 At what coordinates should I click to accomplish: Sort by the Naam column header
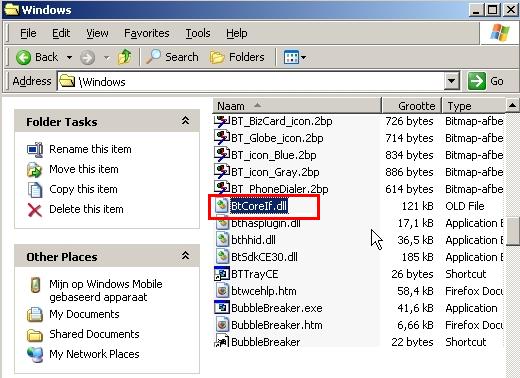click(x=297, y=106)
